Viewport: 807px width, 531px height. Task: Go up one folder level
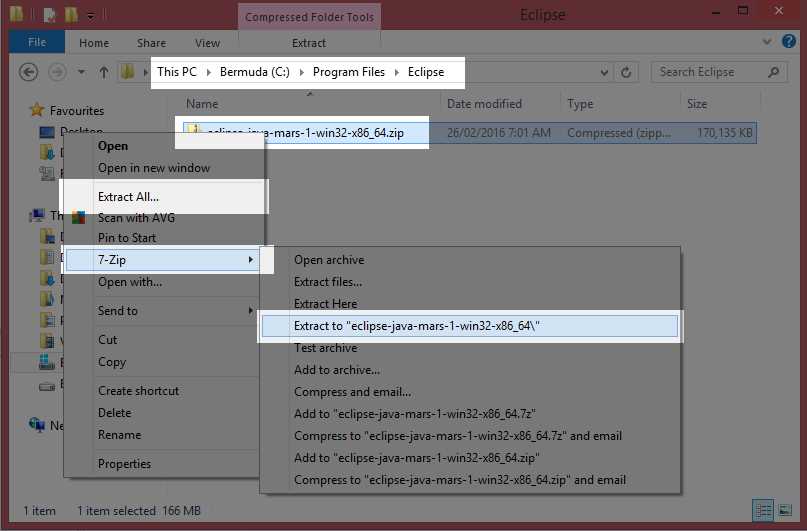103,72
